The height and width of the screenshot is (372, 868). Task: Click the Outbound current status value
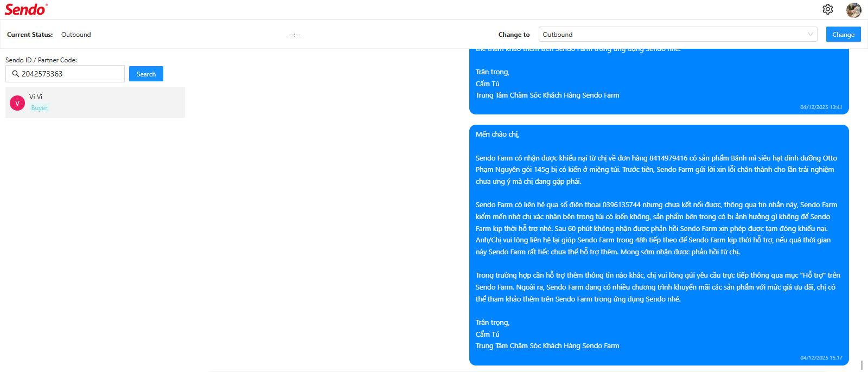tap(76, 34)
